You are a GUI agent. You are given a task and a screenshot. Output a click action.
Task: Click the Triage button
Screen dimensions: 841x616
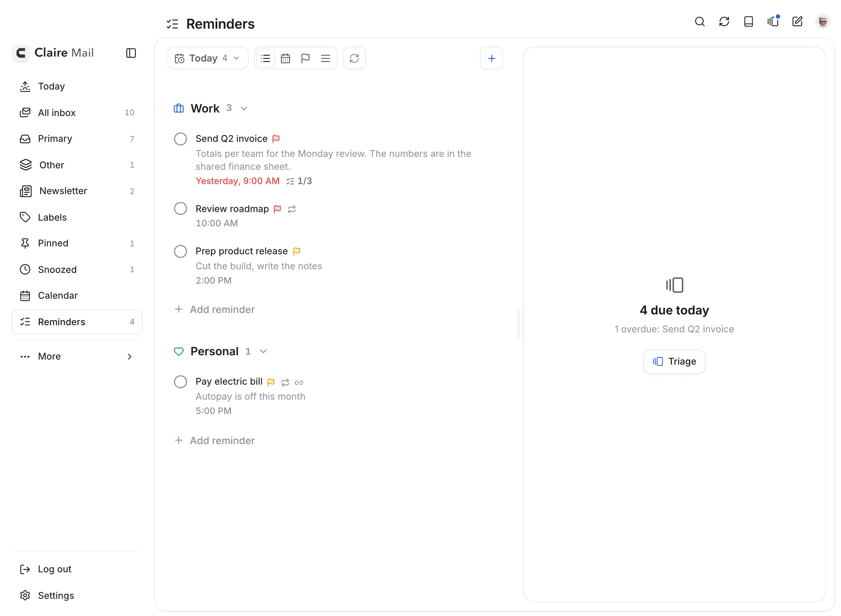pos(674,362)
